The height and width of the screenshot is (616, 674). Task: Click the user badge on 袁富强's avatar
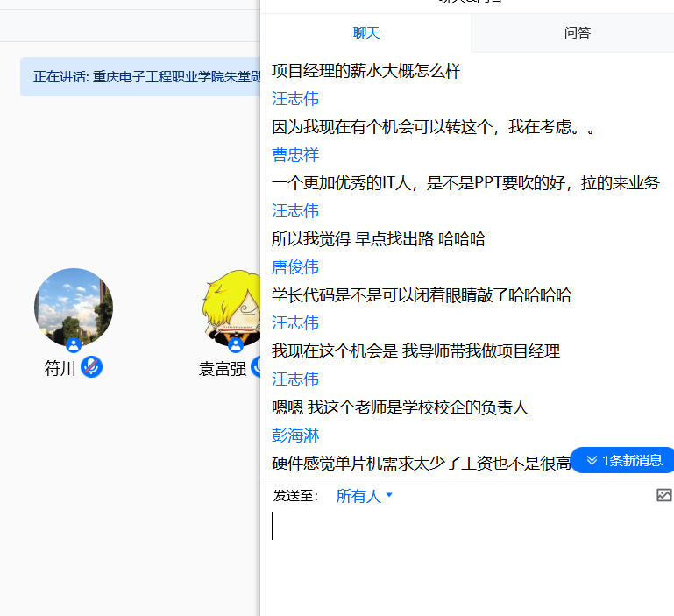click(x=235, y=345)
